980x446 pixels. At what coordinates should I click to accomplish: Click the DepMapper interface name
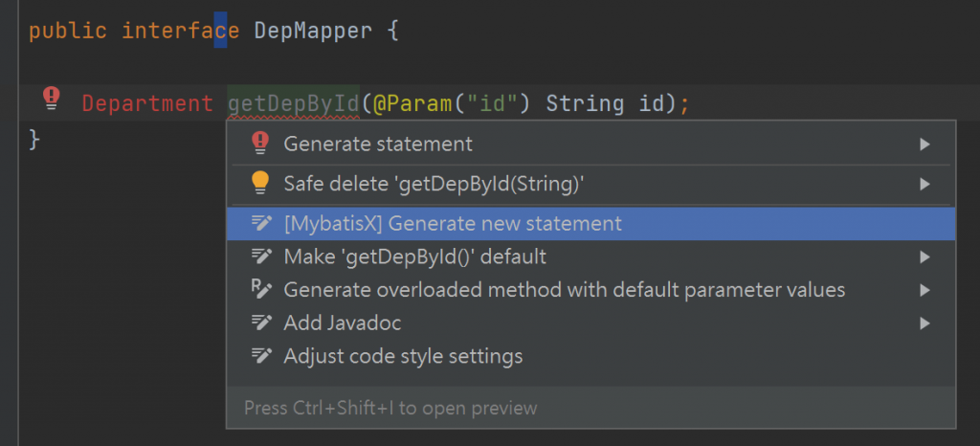pos(312,31)
